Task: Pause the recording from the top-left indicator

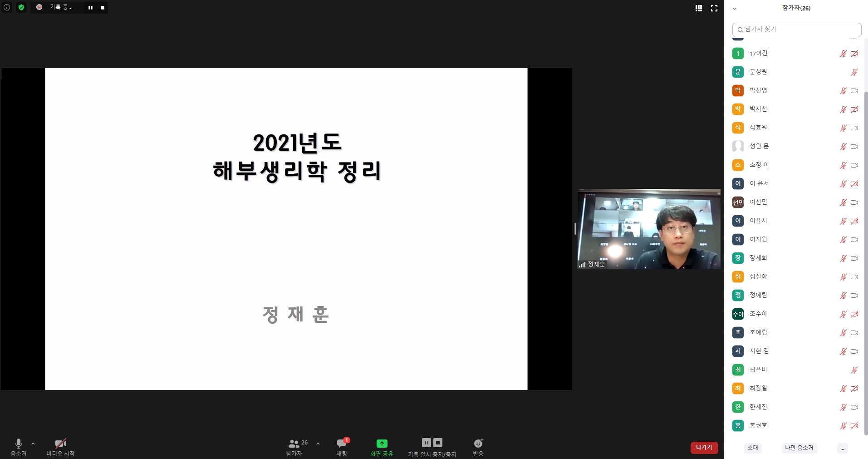Action: [x=90, y=7]
